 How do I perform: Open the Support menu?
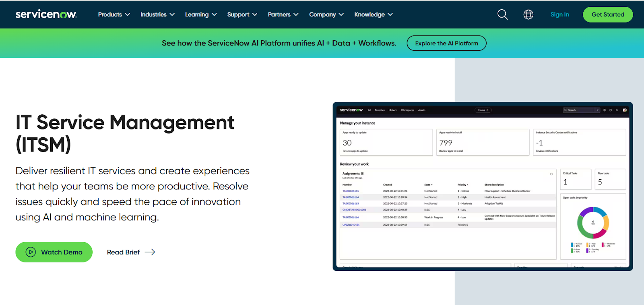(242, 15)
